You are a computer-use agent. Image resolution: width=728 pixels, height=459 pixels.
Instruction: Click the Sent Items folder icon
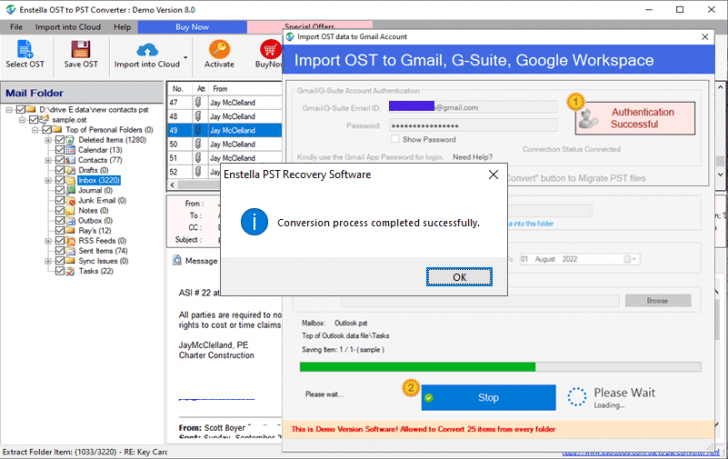pos(70,251)
